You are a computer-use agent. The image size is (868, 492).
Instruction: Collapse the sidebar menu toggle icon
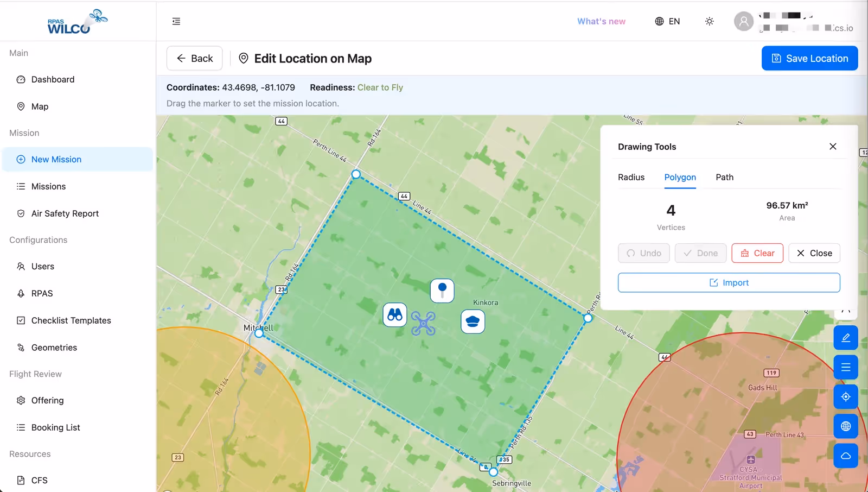pos(176,21)
